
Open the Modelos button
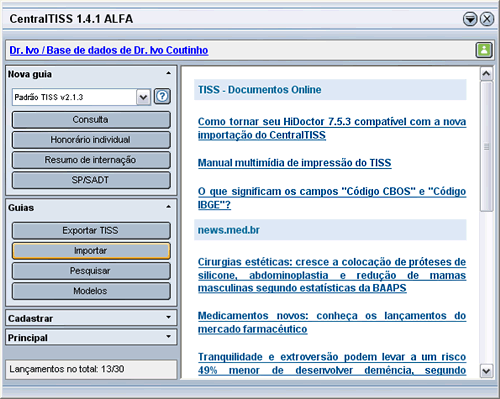[91, 291]
